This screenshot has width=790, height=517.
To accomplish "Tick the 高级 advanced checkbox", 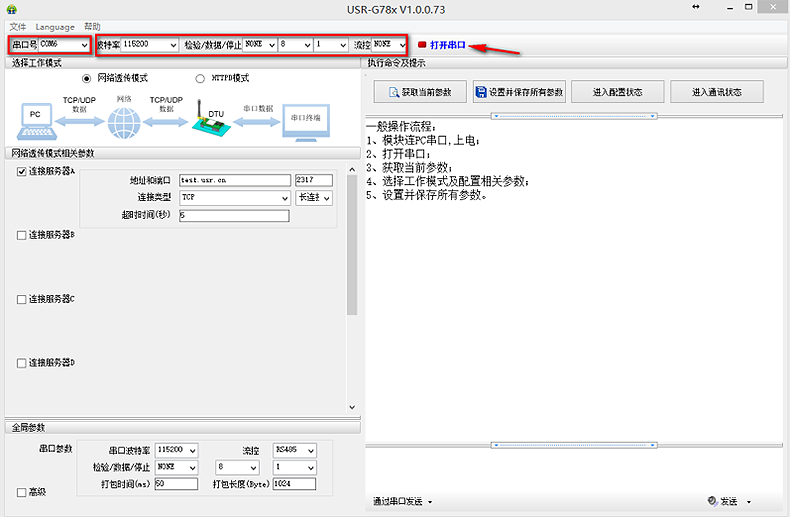I will 22,492.
